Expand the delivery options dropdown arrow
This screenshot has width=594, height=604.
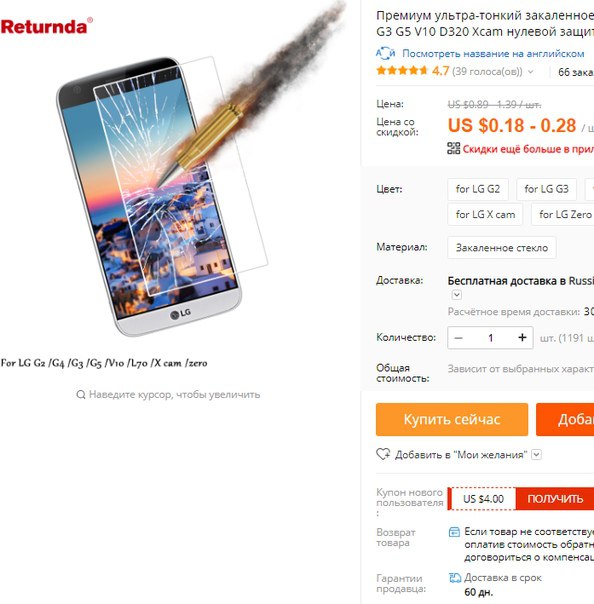click(456, 295)
